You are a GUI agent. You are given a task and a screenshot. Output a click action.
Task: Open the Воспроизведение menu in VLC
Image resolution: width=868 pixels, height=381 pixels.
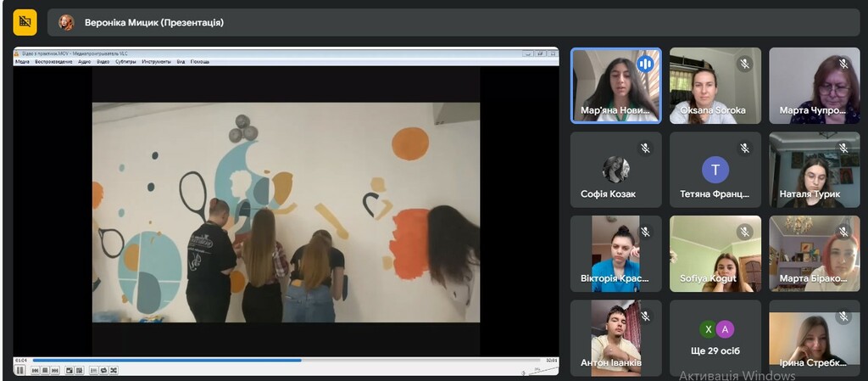click(x=53, y=62)
